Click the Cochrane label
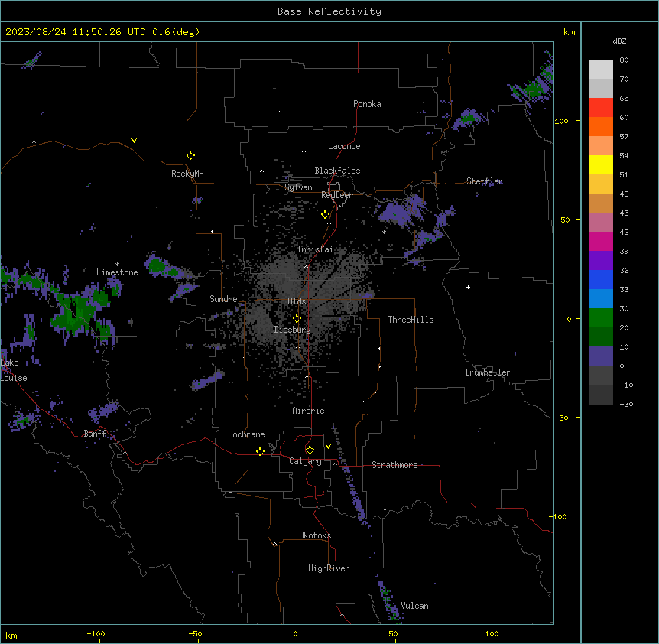The width and height of the screenshot is (659, 644). pyautogui.click(x=246, y=434)
